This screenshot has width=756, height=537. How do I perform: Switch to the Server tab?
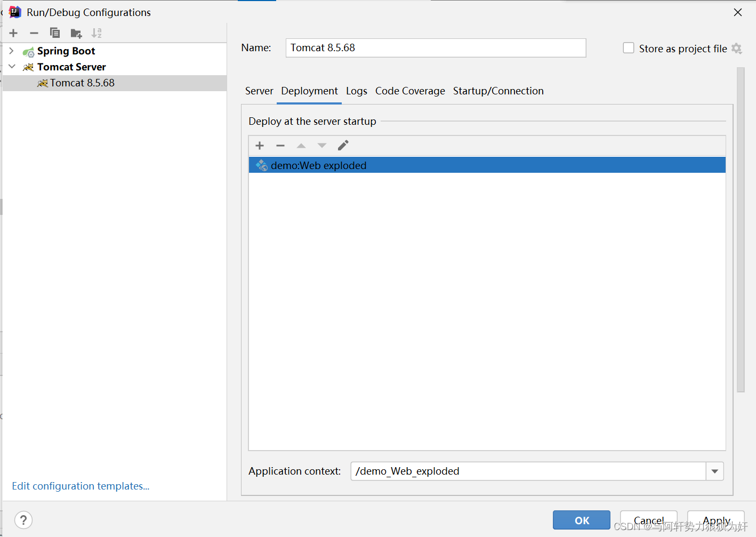tap(259, 91)
